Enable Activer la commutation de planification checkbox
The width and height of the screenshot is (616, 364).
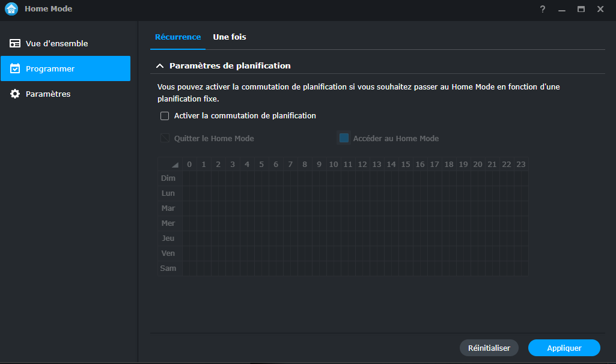click(x=165, y=116)
